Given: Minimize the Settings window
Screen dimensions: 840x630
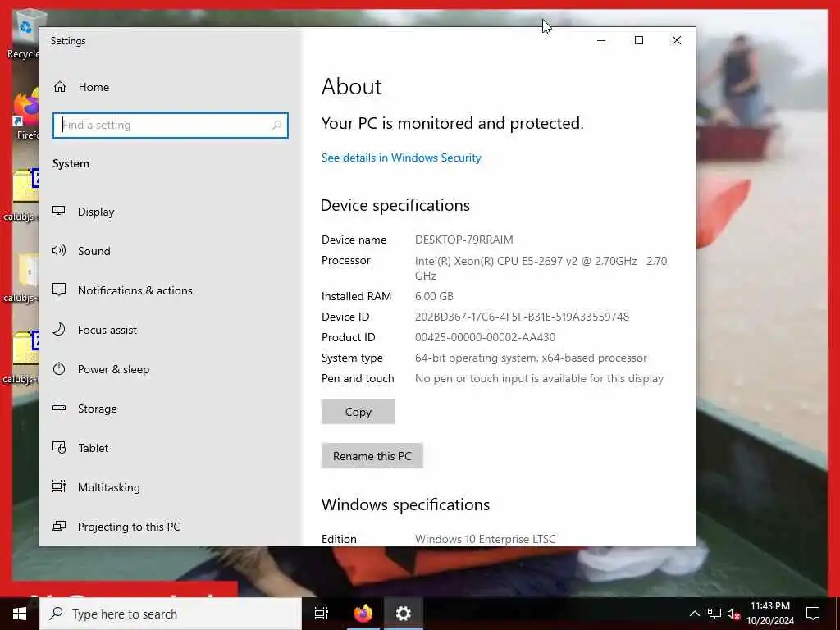Looking at the screenshot, I should (601, 40).
